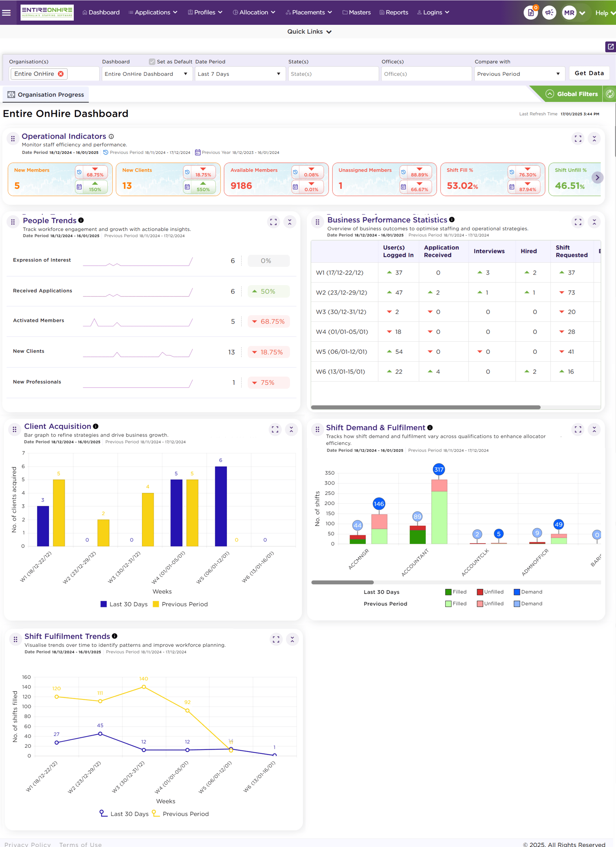
Task: Open the hamburger side menu
Action: pyautogui.click(x=6, y=13)
